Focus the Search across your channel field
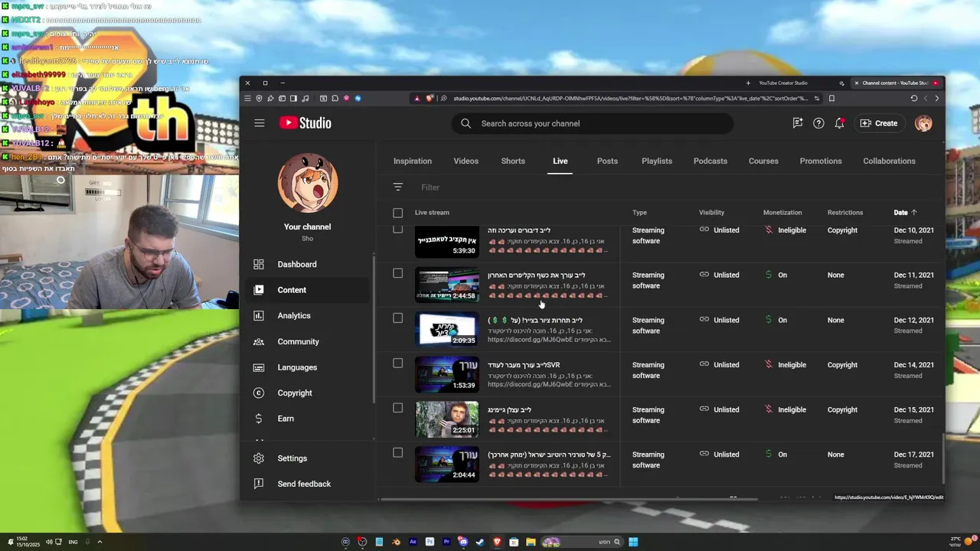980x551 pixels. click(x=593, y=123)
